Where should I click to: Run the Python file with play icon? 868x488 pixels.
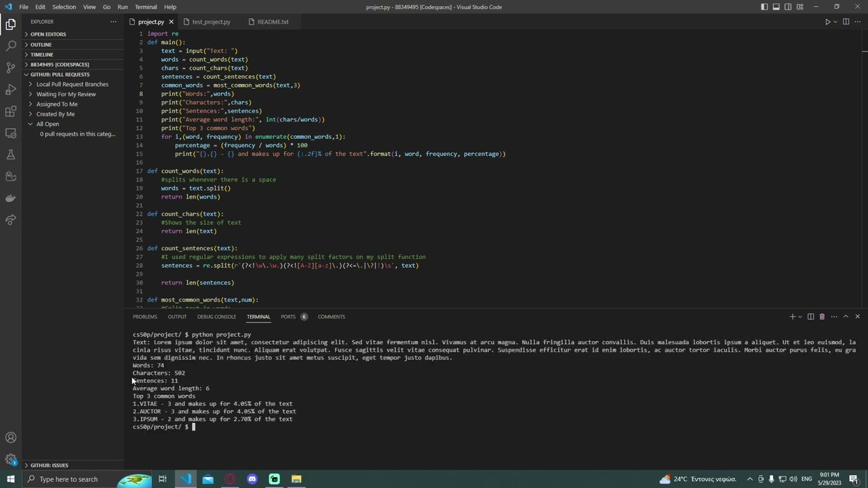coord(827,22)
